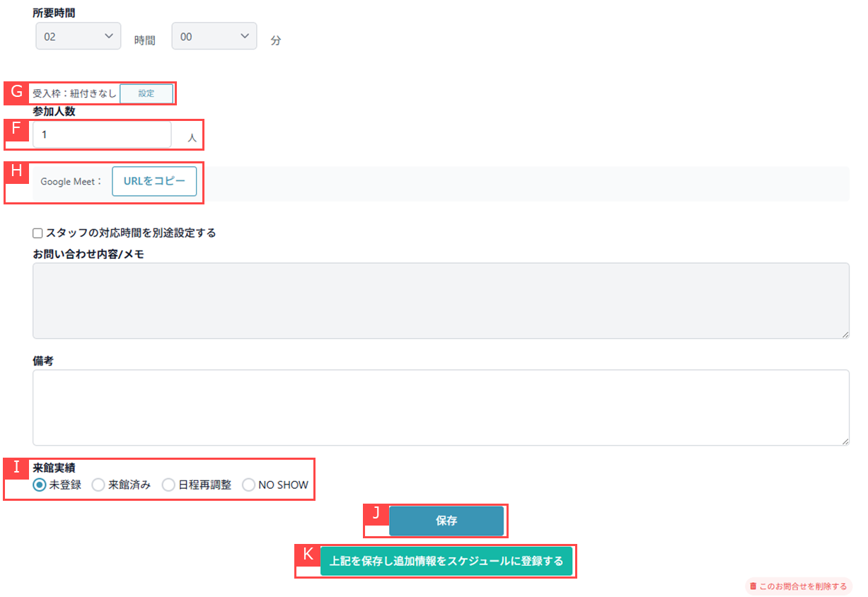Open the 所要時間 hours dropdown showing 02
This screenshot has height=597, width=868.
tap(78, 36)
